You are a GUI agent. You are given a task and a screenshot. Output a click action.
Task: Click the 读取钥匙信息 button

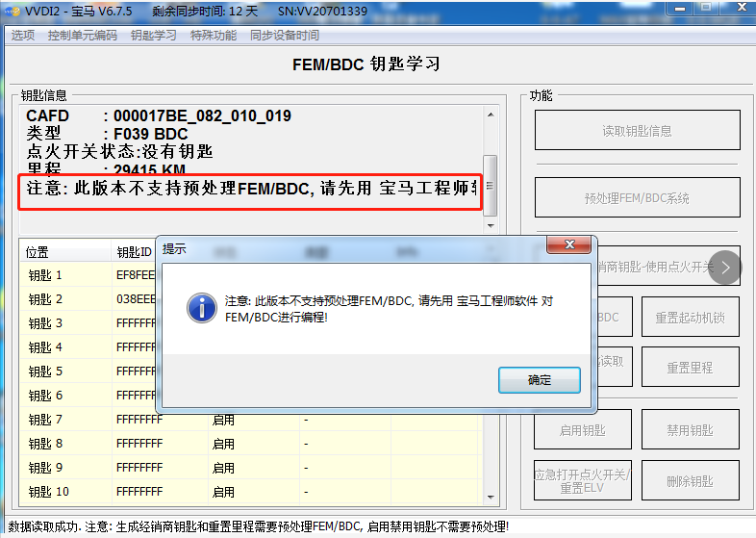[637, 130]
